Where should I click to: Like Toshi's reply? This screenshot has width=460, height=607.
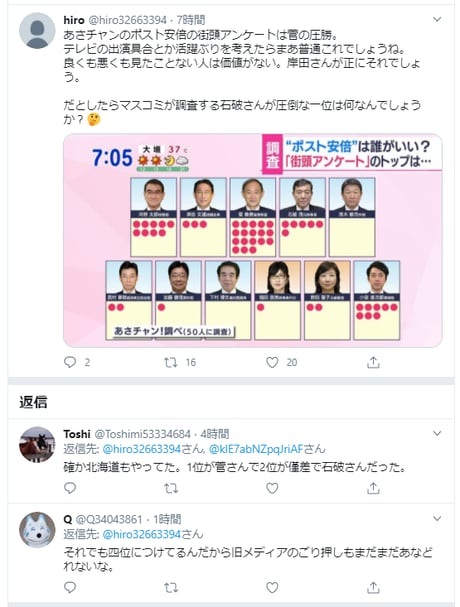[272, 488]
